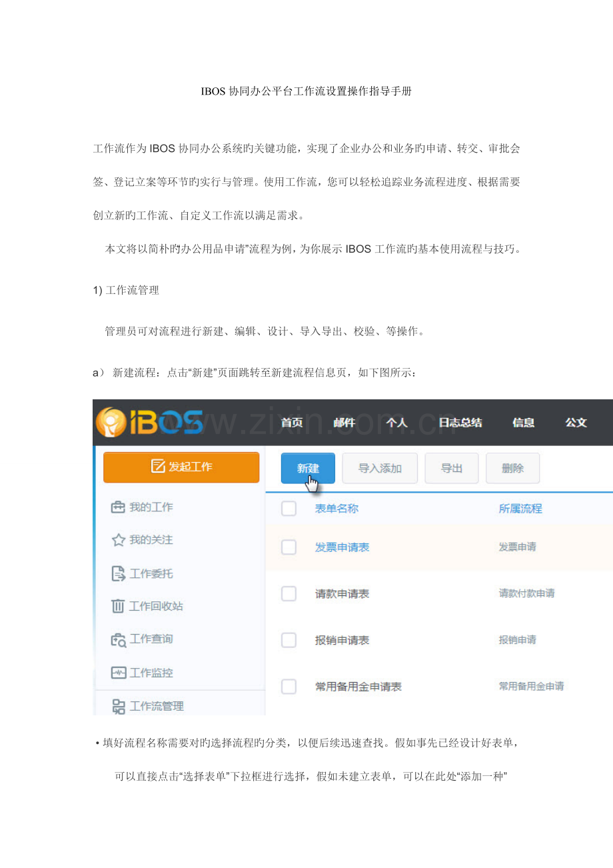Switch to the 个人 tab
The image size is (613, 868).
point(397,423)
